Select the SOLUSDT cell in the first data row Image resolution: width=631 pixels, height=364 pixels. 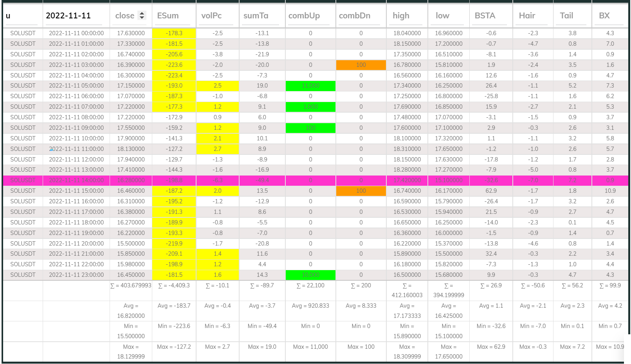(x=22, y=33)
